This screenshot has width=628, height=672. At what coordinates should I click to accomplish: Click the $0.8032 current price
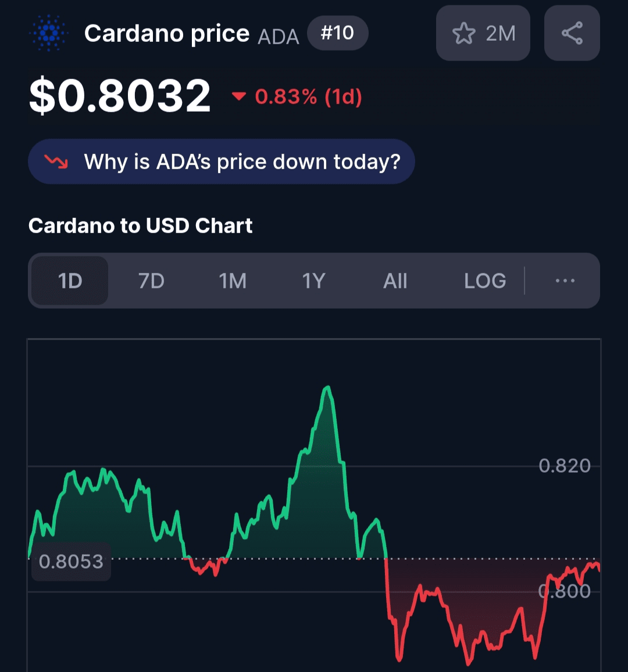click(x=120, y=96)
